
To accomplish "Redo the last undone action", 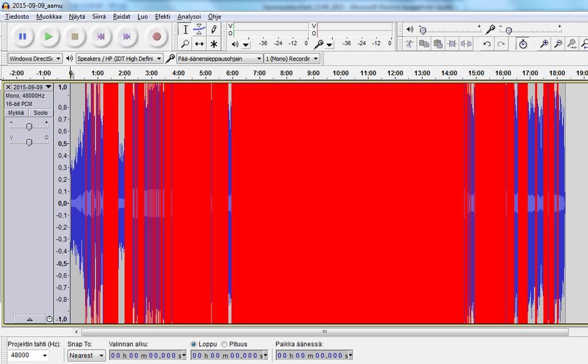I will point(501,44).
